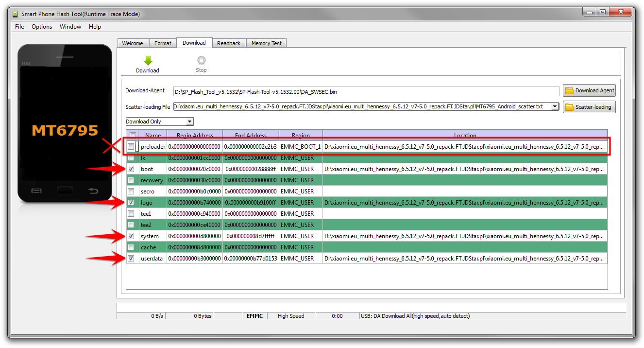Disable the system partition checkbox

(x=131, y=236)
